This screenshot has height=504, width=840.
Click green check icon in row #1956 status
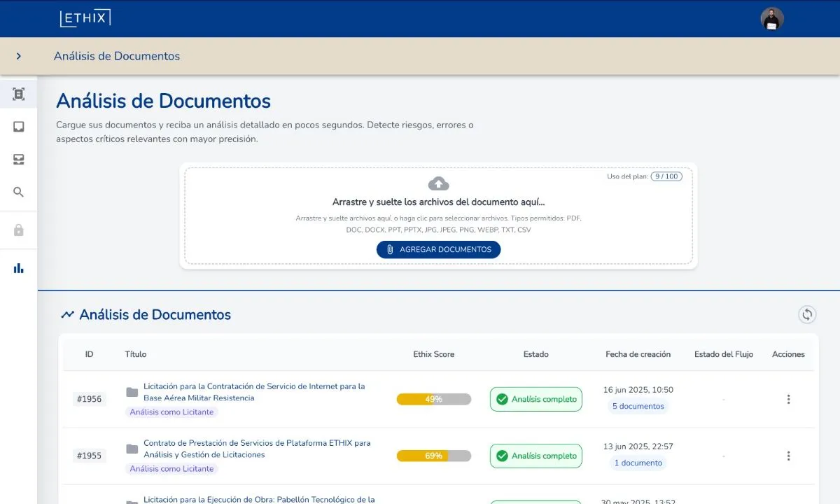(502, 399)
